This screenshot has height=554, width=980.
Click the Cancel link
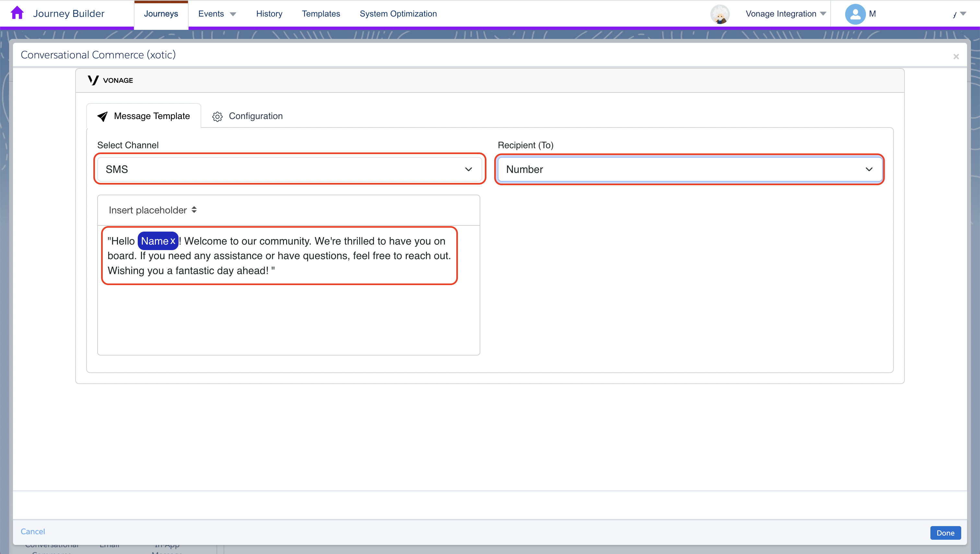[33, 531]
